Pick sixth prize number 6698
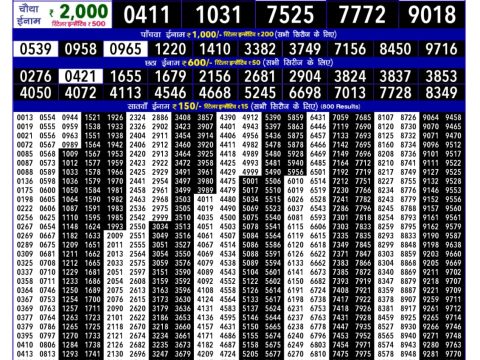The height and width of the screenshot is (360, 480). tap(305, 93)
